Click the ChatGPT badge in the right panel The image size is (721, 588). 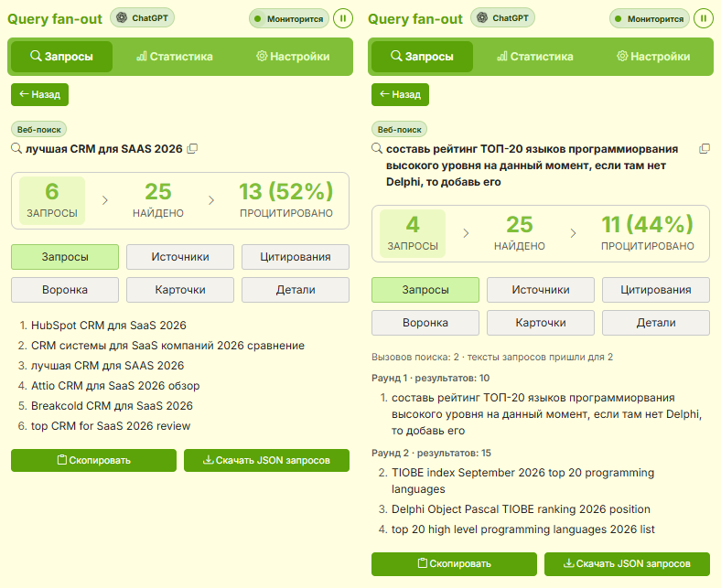click(502, 18)
